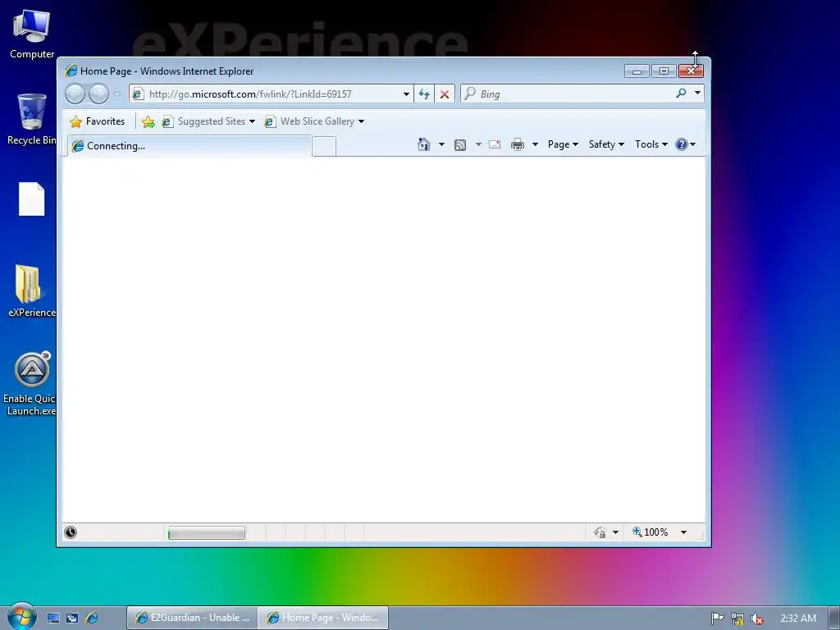Viewport: 840px width, 630px height.
Task: Click the Home page icon
Action: [424, 144]
